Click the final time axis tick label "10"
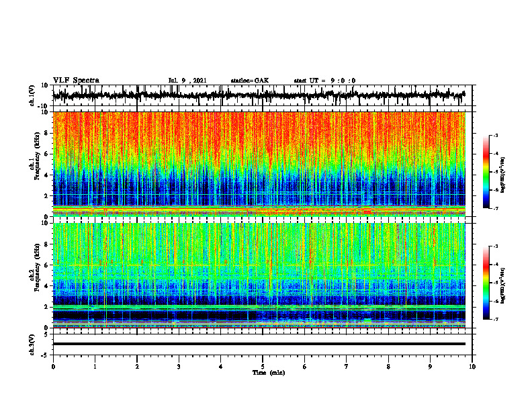This screenshot has height=411, width=532. point(472,367)
